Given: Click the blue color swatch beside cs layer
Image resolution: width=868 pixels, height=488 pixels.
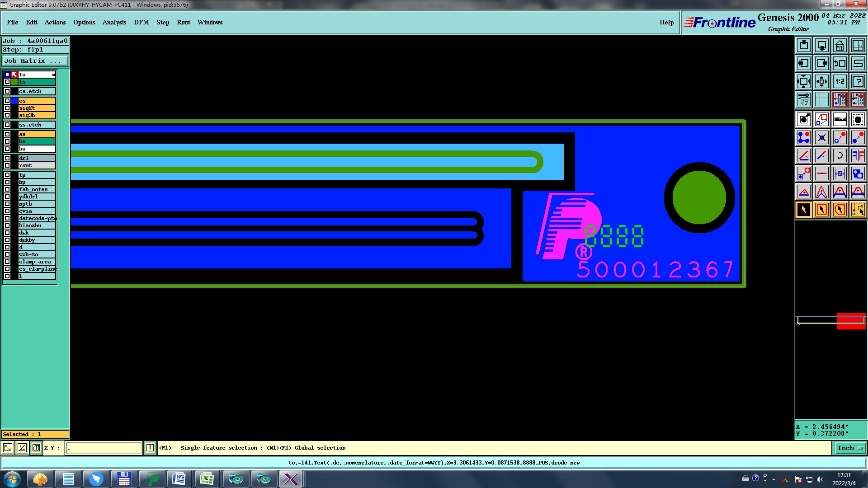Looking at the screenshot, I should pos(14,101).
